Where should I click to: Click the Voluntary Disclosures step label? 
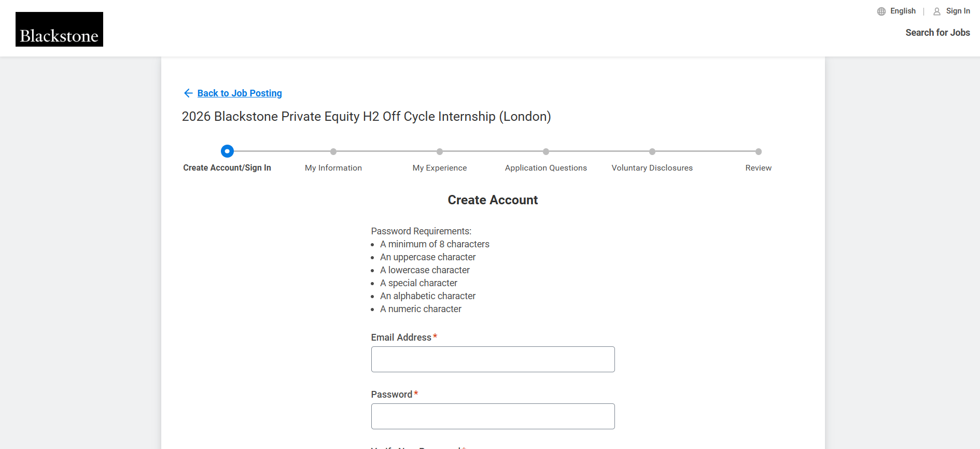click(x=652, y=168)
